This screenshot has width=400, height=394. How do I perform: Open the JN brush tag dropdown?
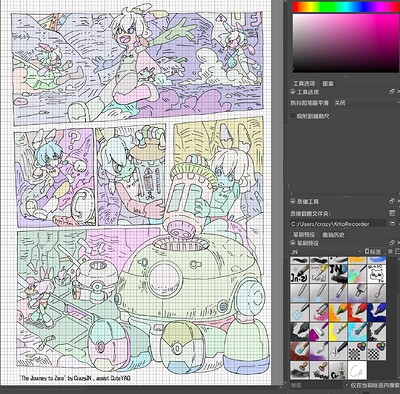[326, 252]
